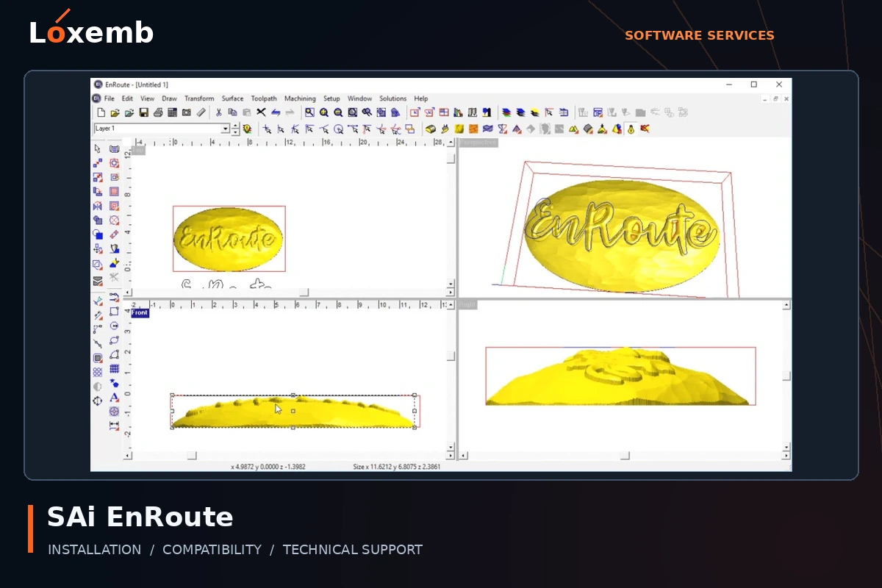
Task: Click the INSTALLATION label
Action: [94, 550]
